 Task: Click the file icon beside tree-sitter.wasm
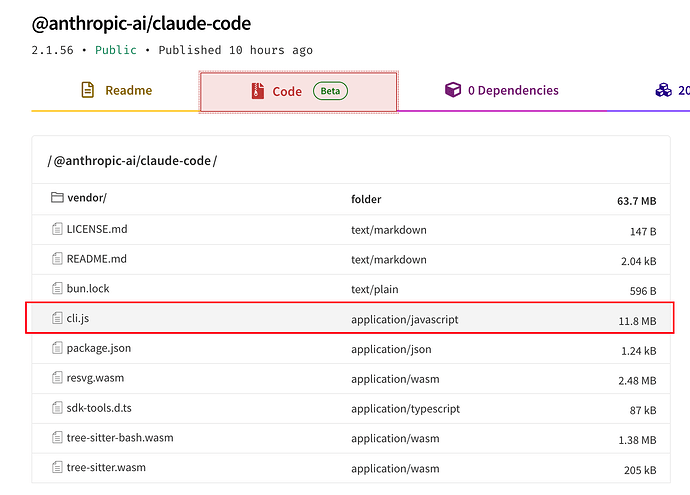(x=57, y=467)
